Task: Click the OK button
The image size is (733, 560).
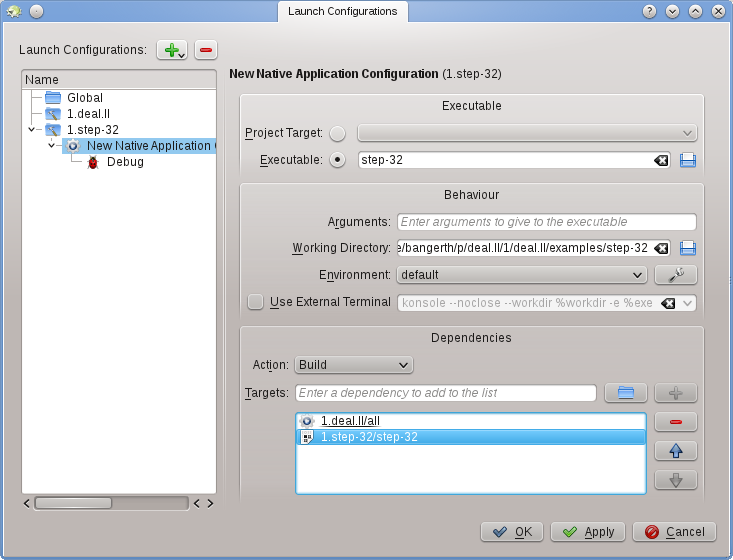Action: click(x=512, y=532)
